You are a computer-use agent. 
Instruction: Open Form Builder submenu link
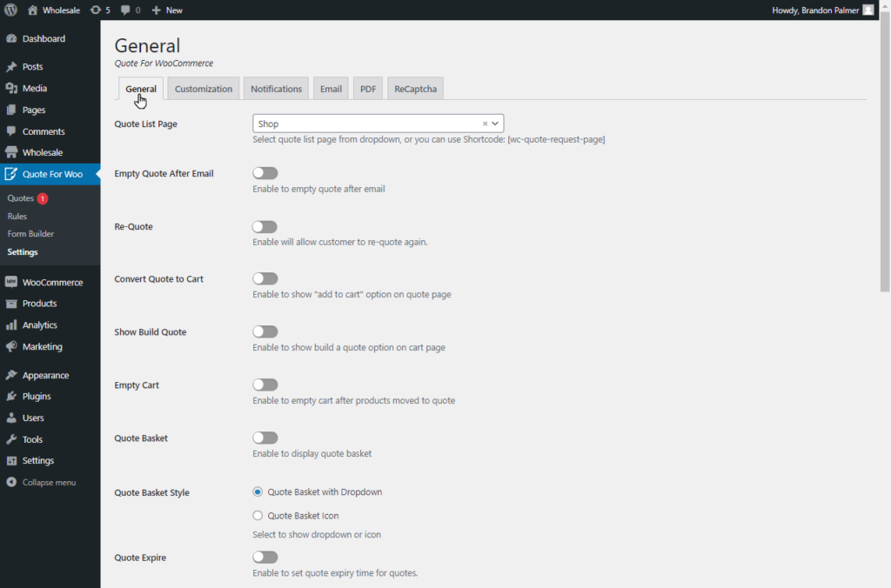30,233
